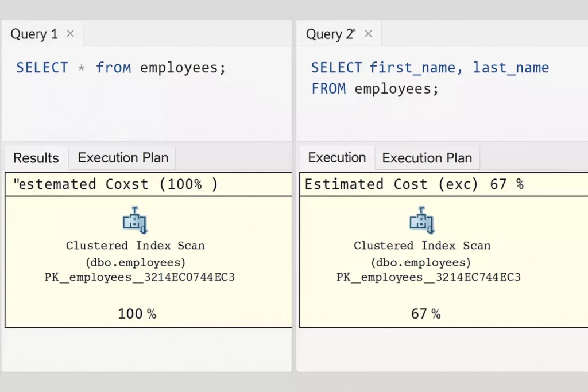This screenshot has width=588, height=392.
Task: Click the Clustered Index Scan label in Query 2
Action: [x=422, y=246]
